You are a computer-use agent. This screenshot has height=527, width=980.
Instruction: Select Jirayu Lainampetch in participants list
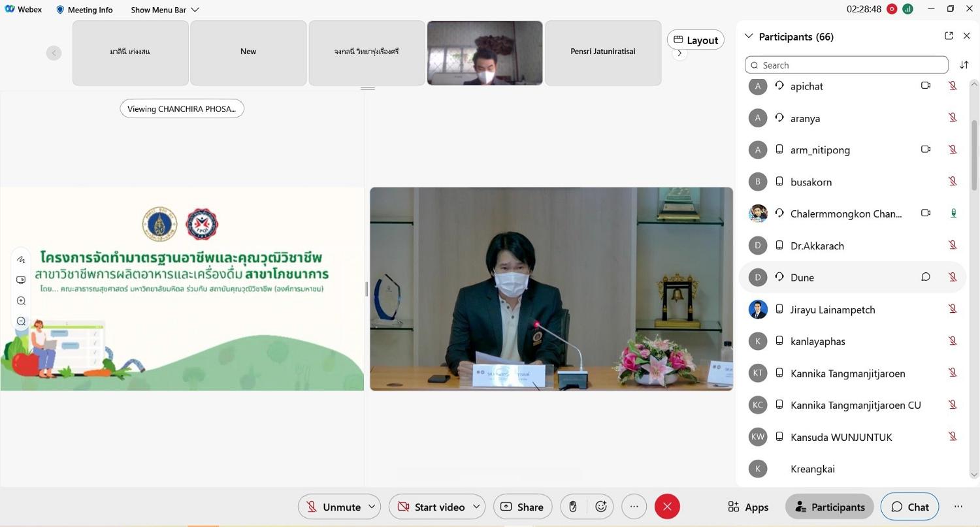point(853,309)
